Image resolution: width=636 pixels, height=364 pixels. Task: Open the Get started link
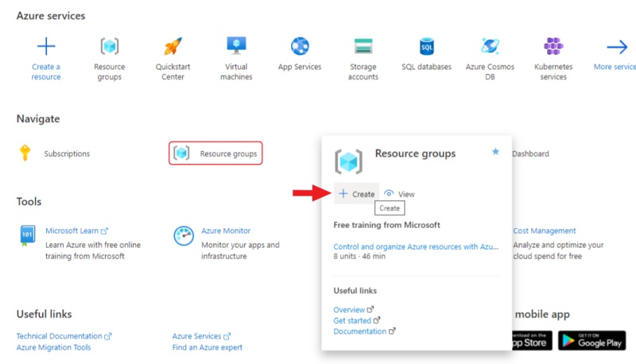pos(353,320)
